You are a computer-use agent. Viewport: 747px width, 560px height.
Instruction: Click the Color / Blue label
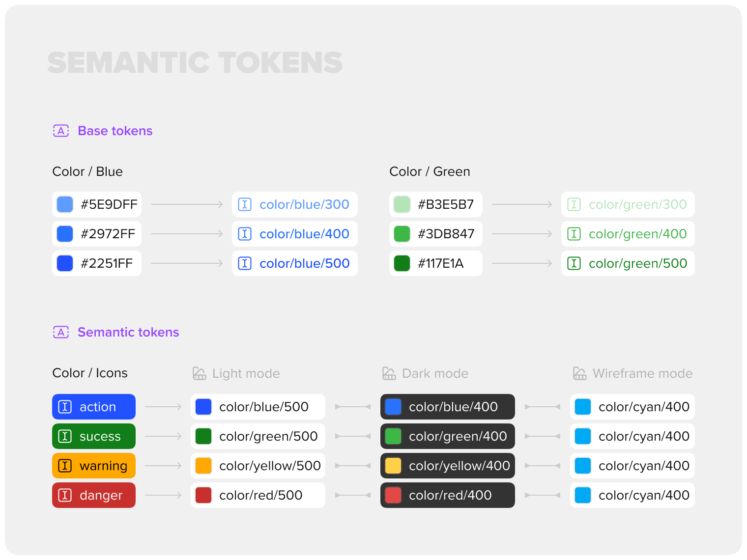87,171
